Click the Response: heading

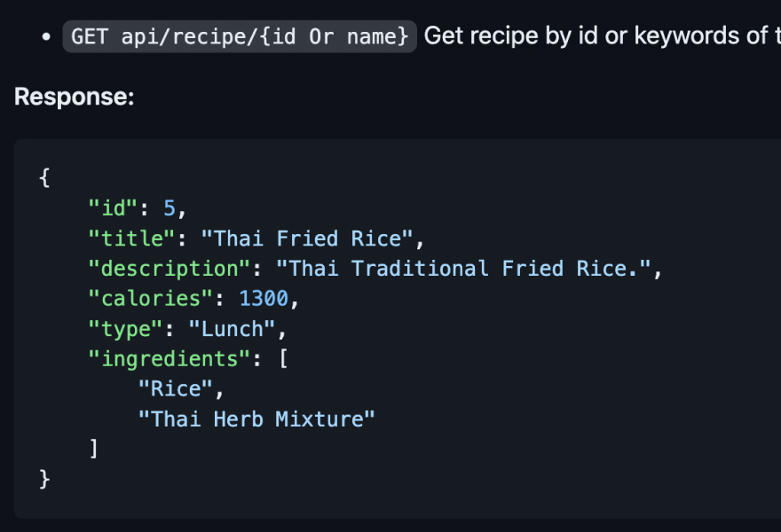coord(74,97)
